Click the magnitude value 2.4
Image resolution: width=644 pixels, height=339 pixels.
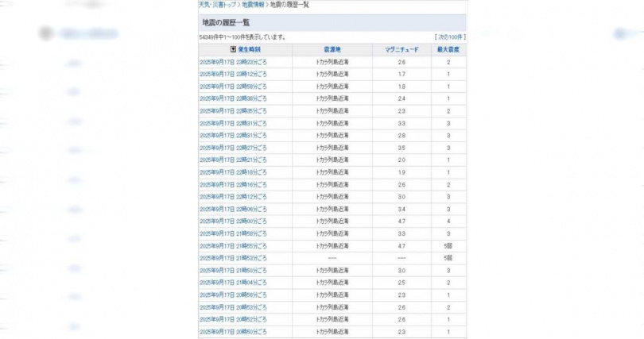[402, 98]
